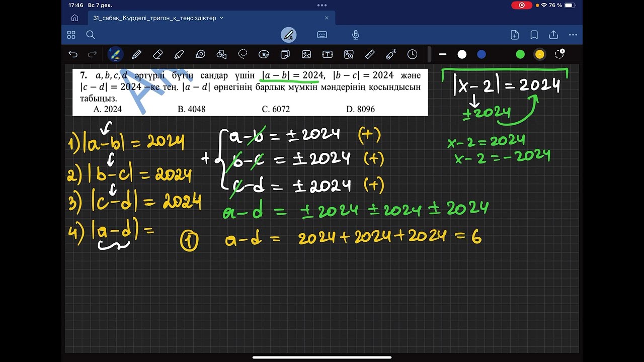The image size is (644, 362).
Task: Select the Text box tool
Action: point(328,54)
